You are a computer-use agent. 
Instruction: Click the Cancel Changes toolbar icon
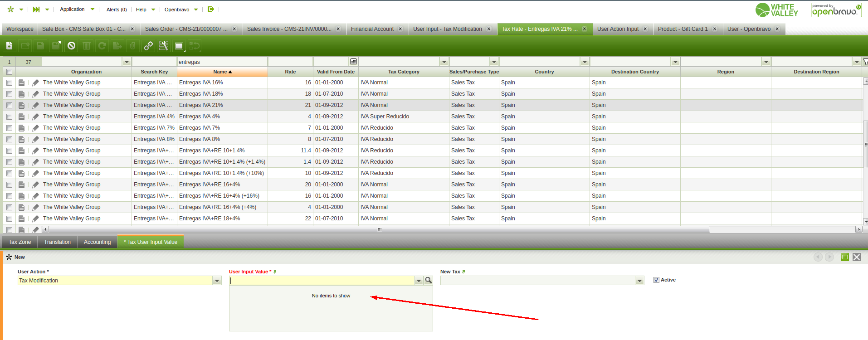click(x=71, y=46)
